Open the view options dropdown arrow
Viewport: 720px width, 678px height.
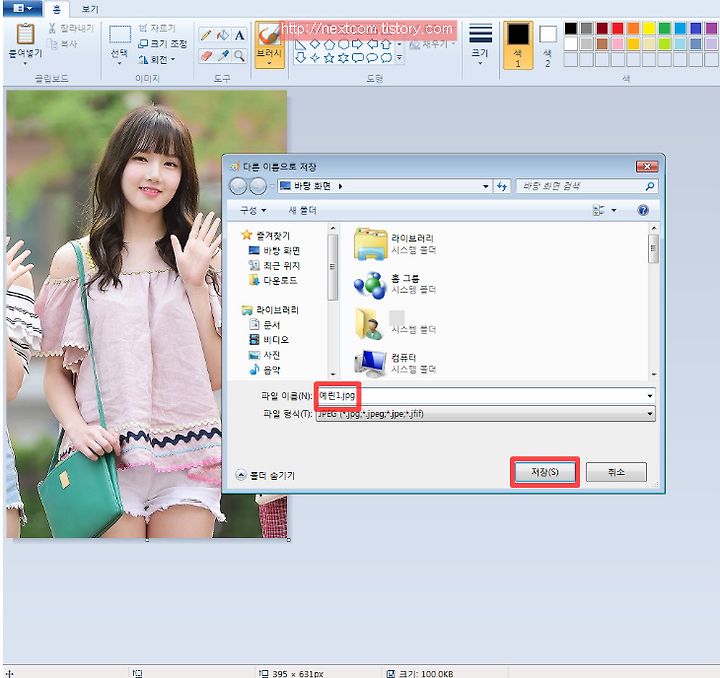click(x=613, y=210)
